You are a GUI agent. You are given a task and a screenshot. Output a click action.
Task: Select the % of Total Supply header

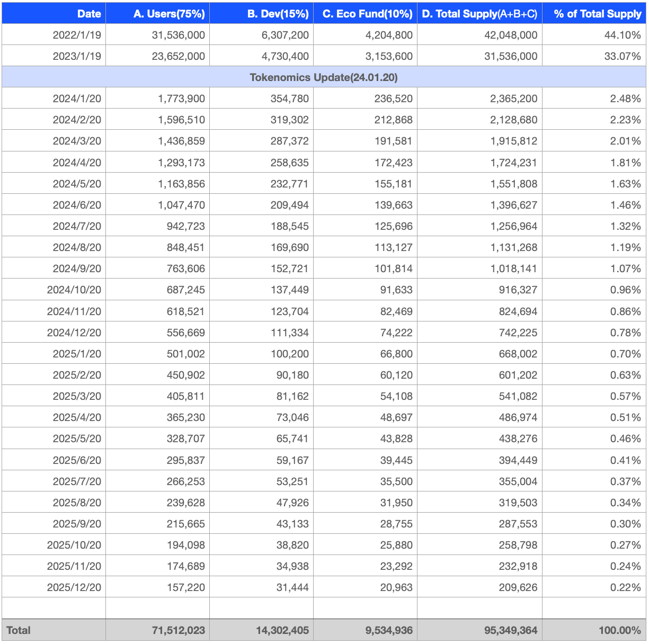coord(597,14)
